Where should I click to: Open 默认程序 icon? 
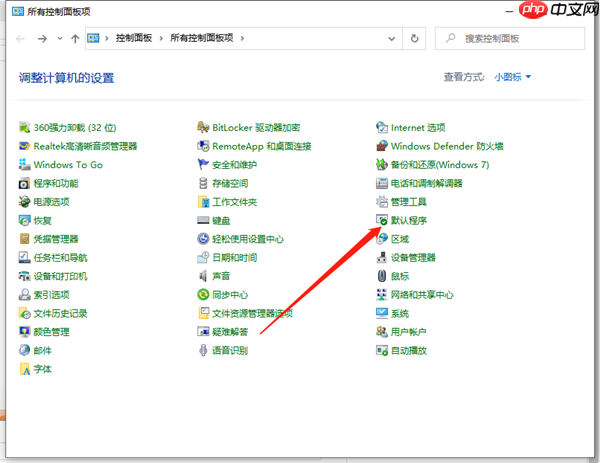382,220
